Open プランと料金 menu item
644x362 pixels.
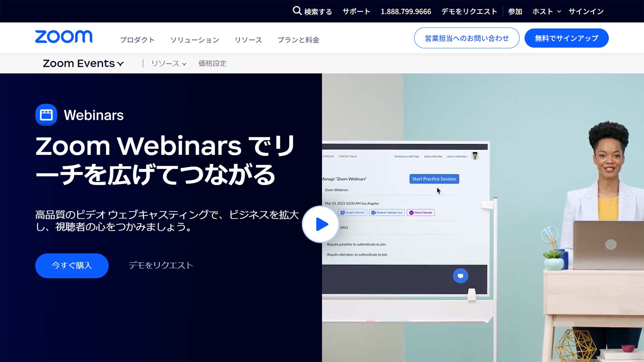[x=298, y=40]
